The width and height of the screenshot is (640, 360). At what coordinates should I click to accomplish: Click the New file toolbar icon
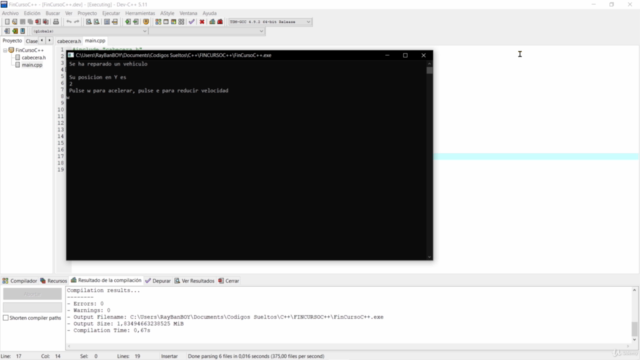(x=7, y=22)
